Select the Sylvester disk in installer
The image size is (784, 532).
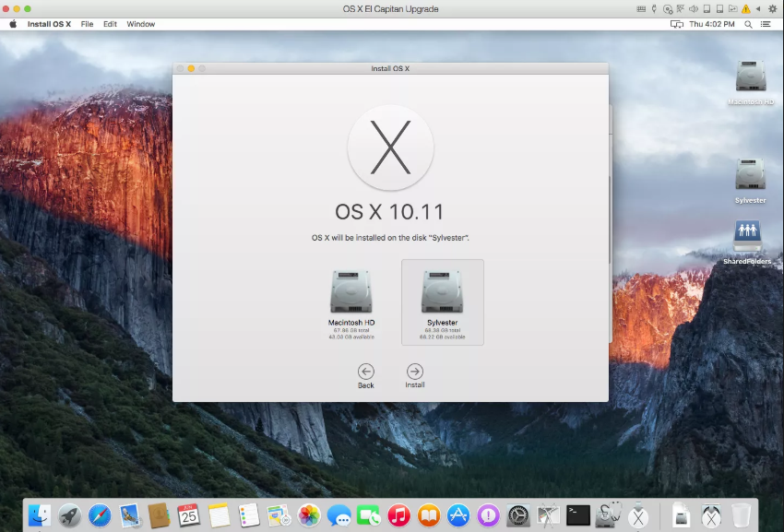[x=443, y=302]
